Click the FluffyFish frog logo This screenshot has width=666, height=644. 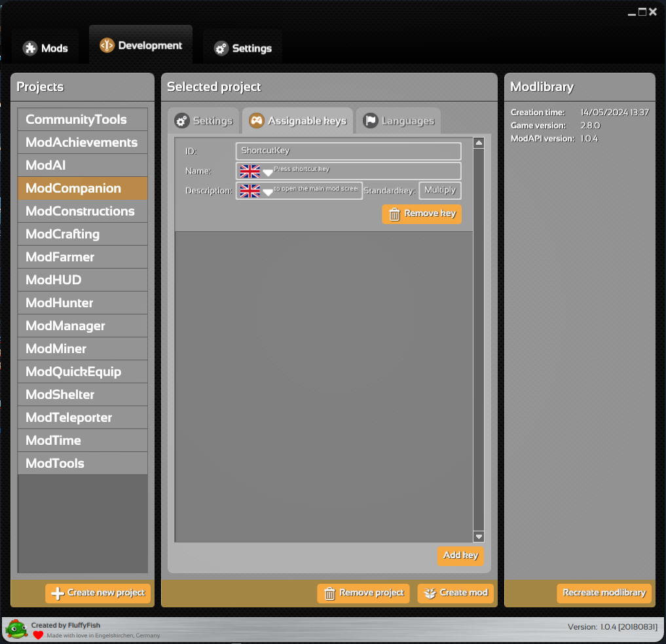coord(16,629)
